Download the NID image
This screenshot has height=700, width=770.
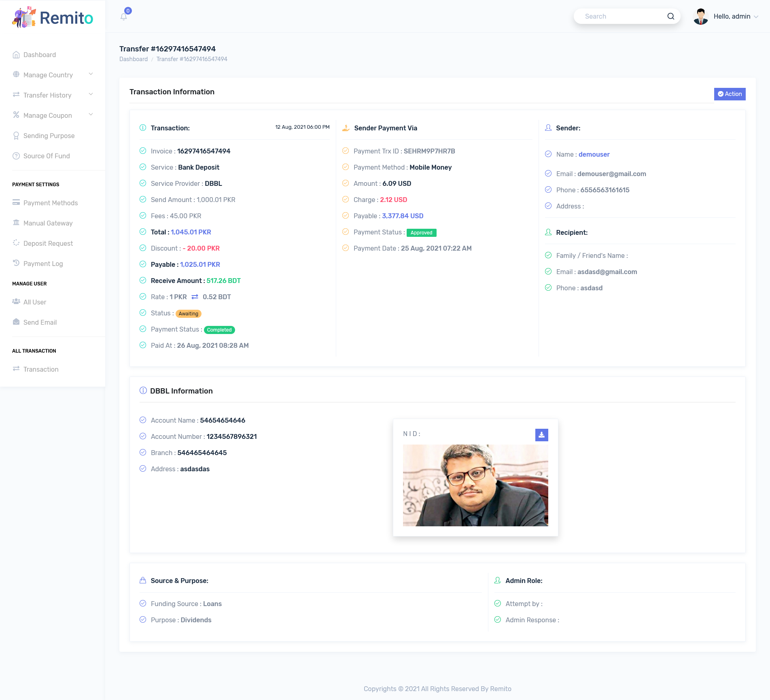[541, 435]
